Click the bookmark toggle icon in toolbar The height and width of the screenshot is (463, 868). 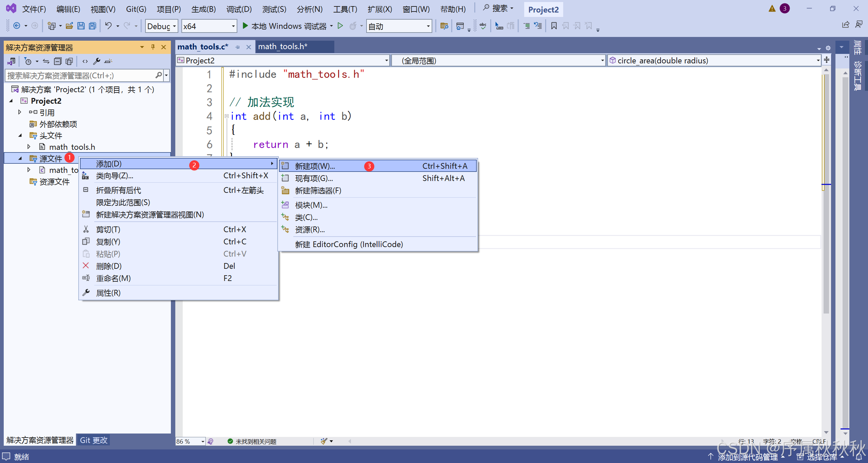coord(554,26)
